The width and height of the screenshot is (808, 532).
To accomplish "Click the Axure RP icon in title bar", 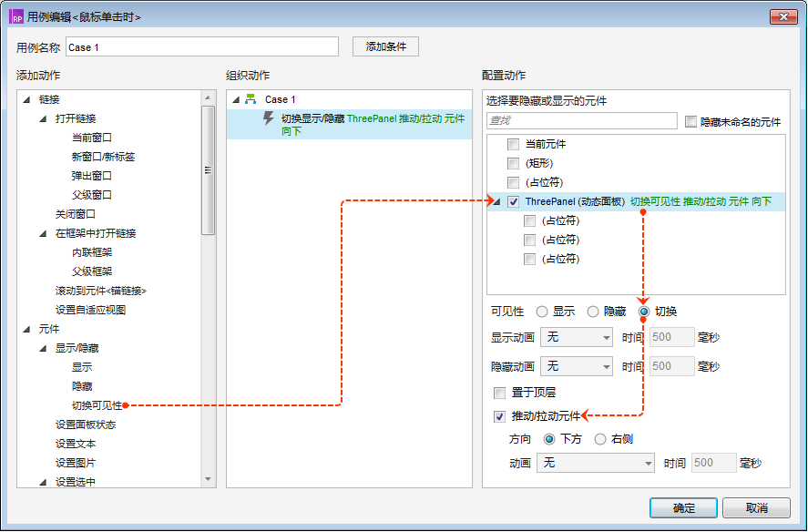I will coord(16,16).
